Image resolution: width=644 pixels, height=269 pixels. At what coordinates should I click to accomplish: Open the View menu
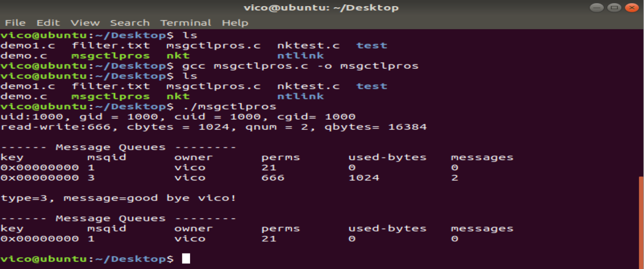[x=85, y=23]
